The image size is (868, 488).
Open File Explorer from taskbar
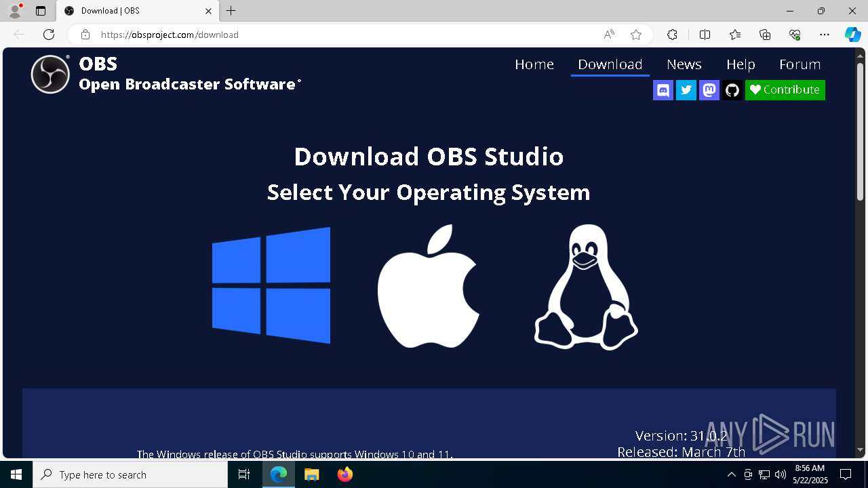[x=312, y=474]
